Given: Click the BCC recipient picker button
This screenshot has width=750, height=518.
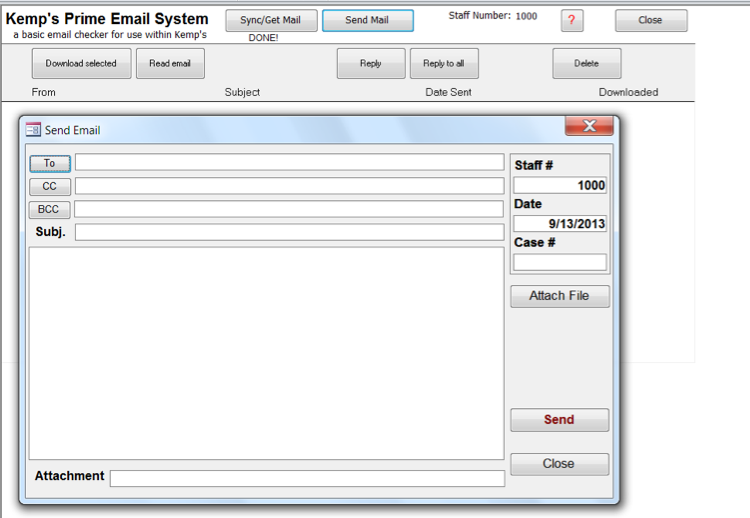Looking at the screenshot, I should click(49, 209).
